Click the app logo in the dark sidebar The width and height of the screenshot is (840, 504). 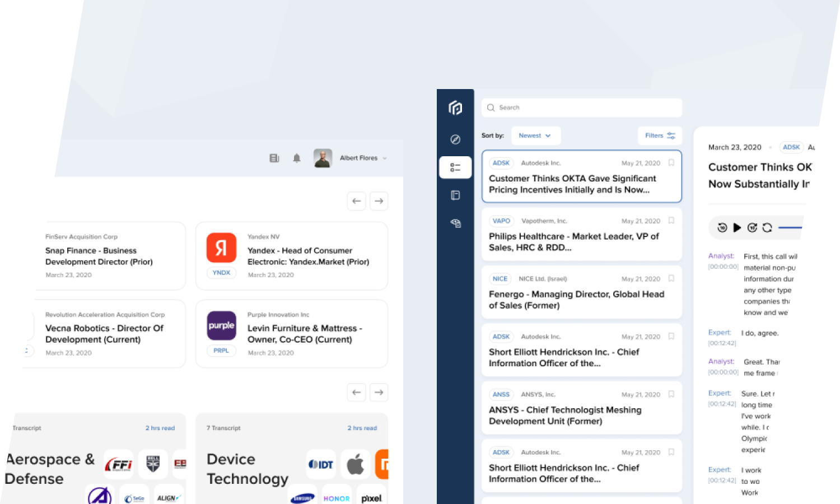pos(455,108)
